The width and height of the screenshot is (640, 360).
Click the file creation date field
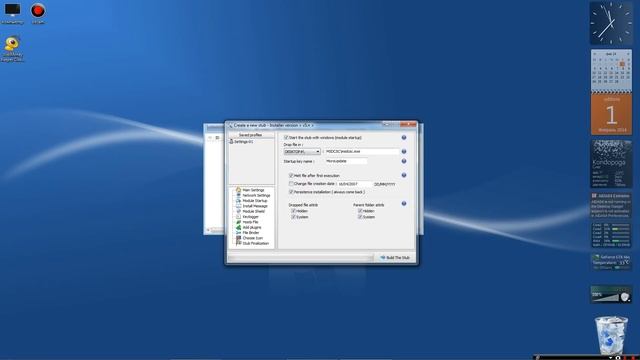354,184
